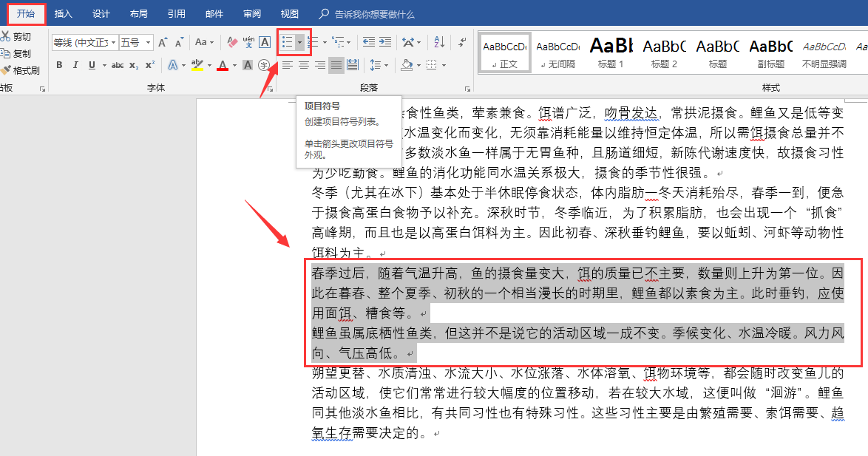Expand borders dropdown arrow

tap(444, 65)
